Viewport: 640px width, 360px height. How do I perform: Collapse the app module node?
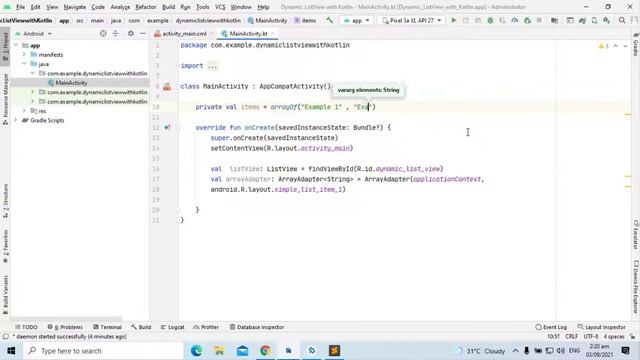[x=16, y=45]
